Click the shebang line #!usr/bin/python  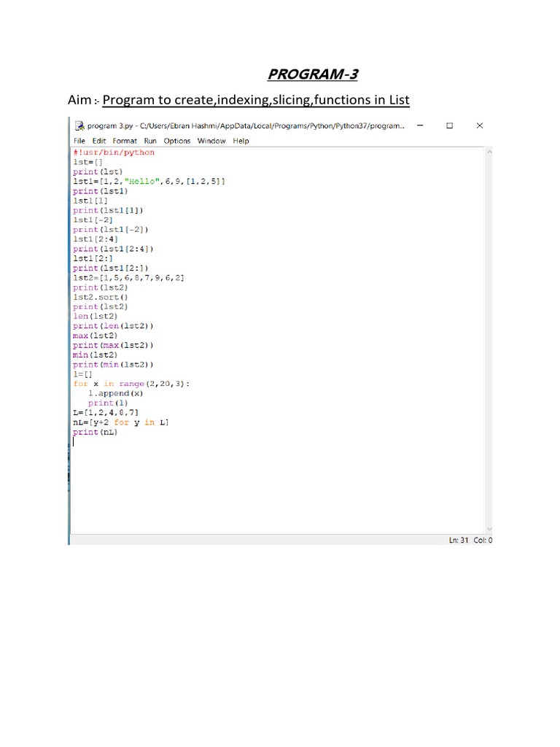point(114,152)
